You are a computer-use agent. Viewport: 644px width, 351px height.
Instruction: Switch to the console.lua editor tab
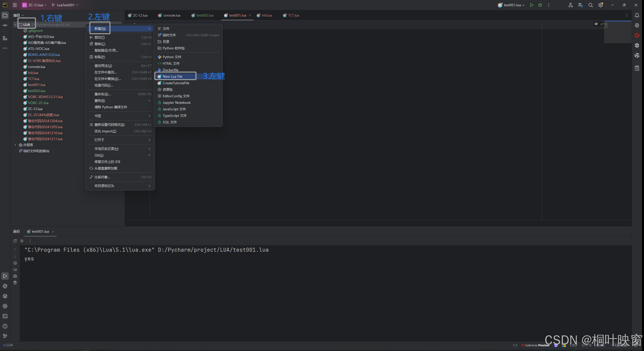click(x=172, y=15)
